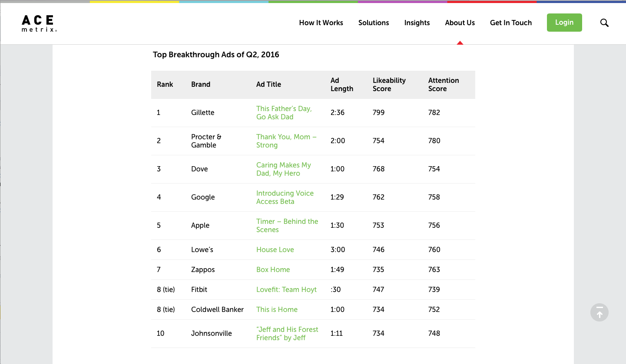Open the Solutions menu

point(374,23)
